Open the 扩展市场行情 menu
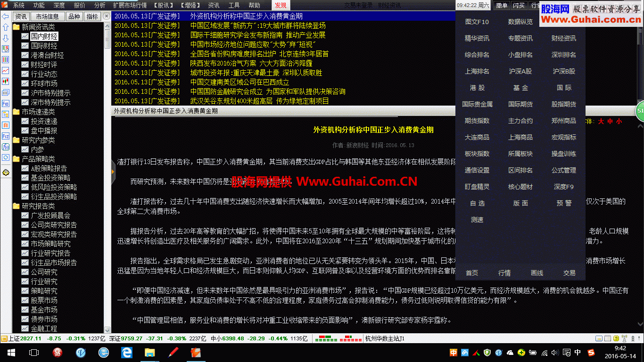The image size is (644, 362). [x=130, y=5]
